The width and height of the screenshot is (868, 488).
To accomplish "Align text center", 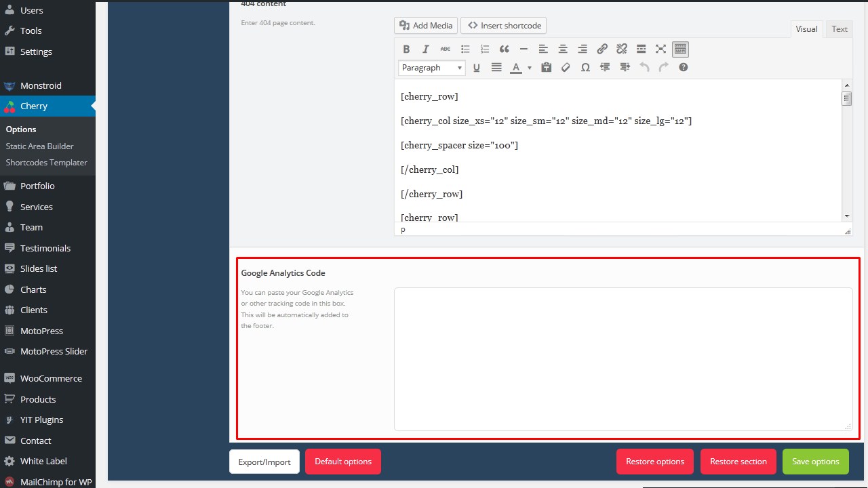I will (x=563, y=49).
